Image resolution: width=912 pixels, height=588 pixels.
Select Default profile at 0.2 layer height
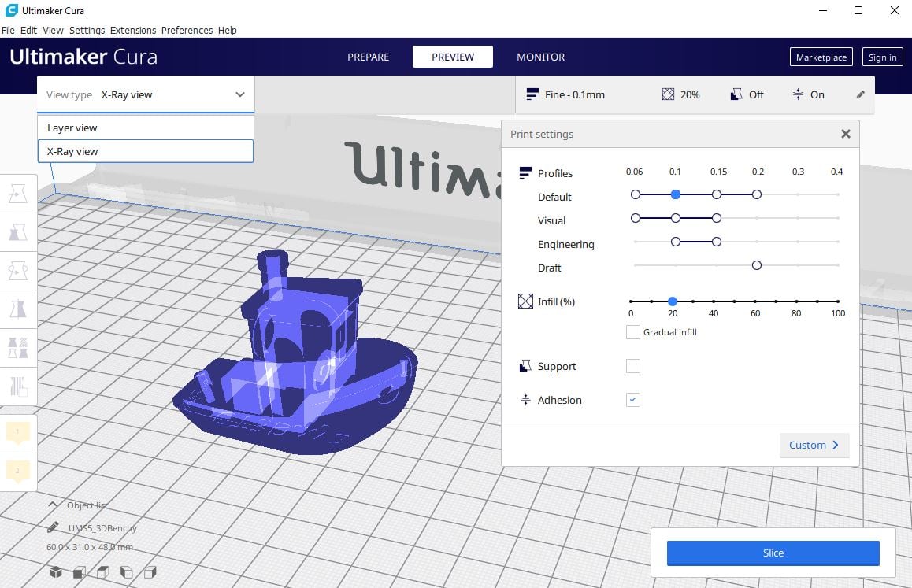(757, 194)
